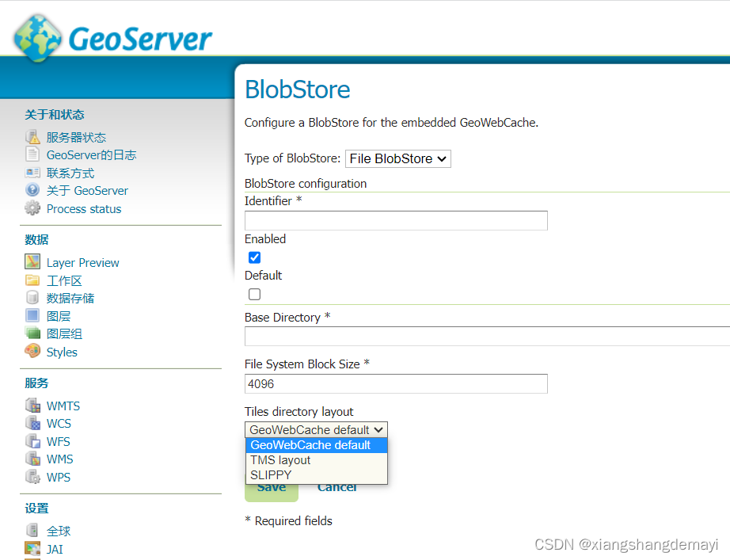Click the Save button

(x=272, y=492)
